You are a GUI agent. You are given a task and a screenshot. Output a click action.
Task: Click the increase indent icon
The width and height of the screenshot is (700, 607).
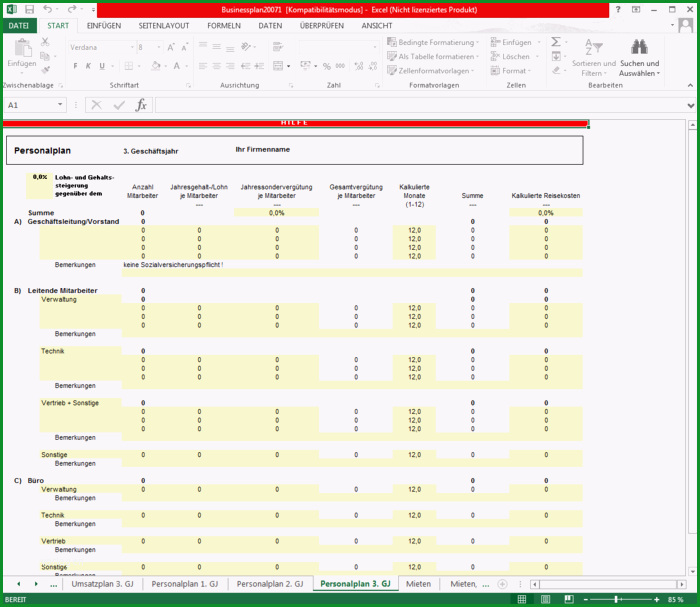(x=259, y=66)
